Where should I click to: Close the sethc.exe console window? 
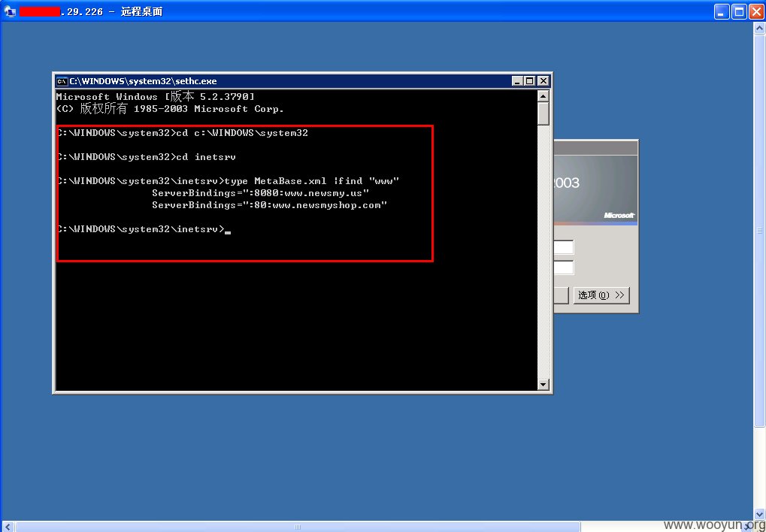point(543,81)
